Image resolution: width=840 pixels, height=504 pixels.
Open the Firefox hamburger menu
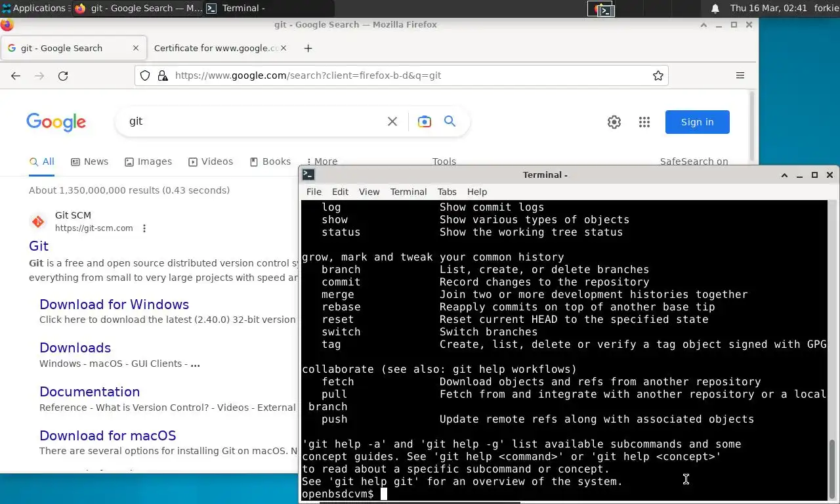(740, 75)
